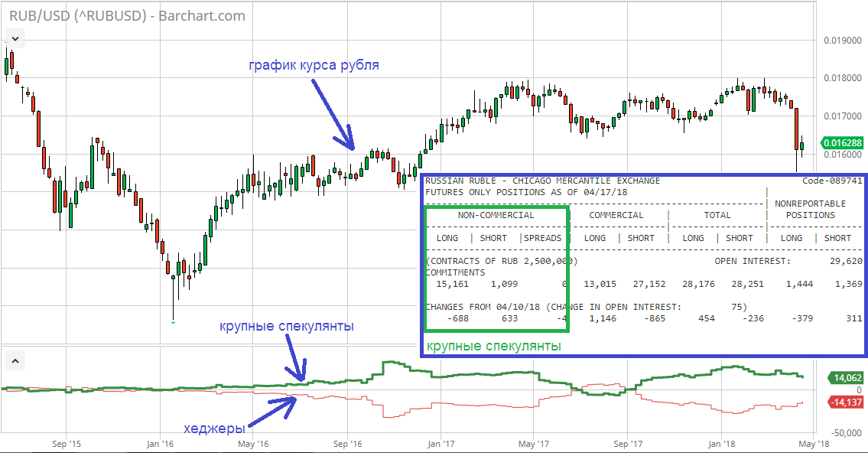Click the Code-089741 text in report

point(832,181)
